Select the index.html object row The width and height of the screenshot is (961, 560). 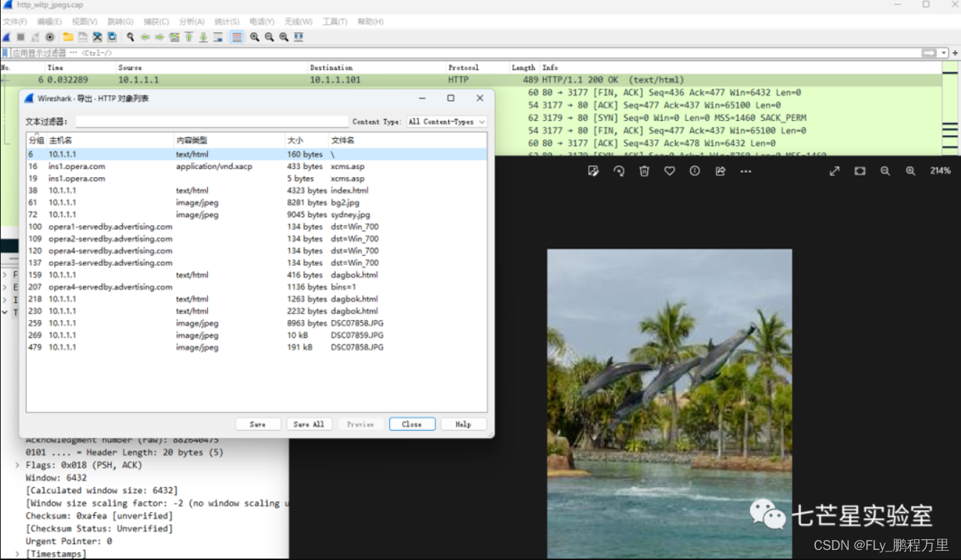click(x=257, y=191)
